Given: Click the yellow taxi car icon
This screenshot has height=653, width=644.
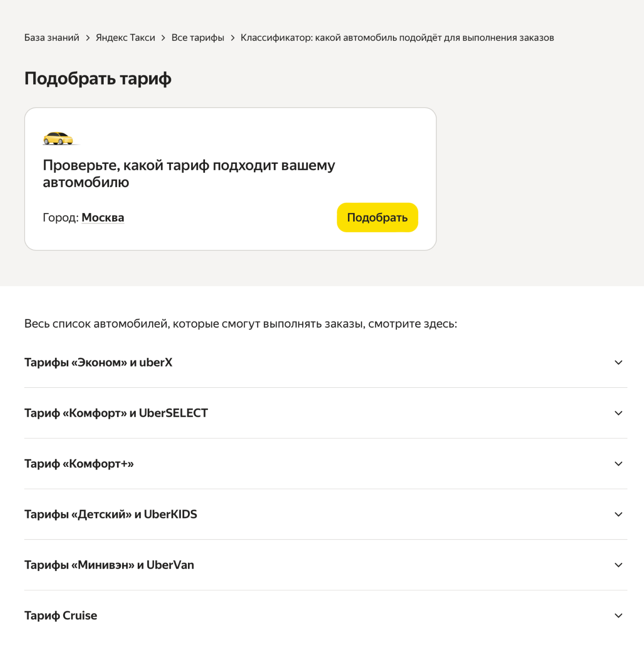Looking at the screenshot, I should pos(58,138).
